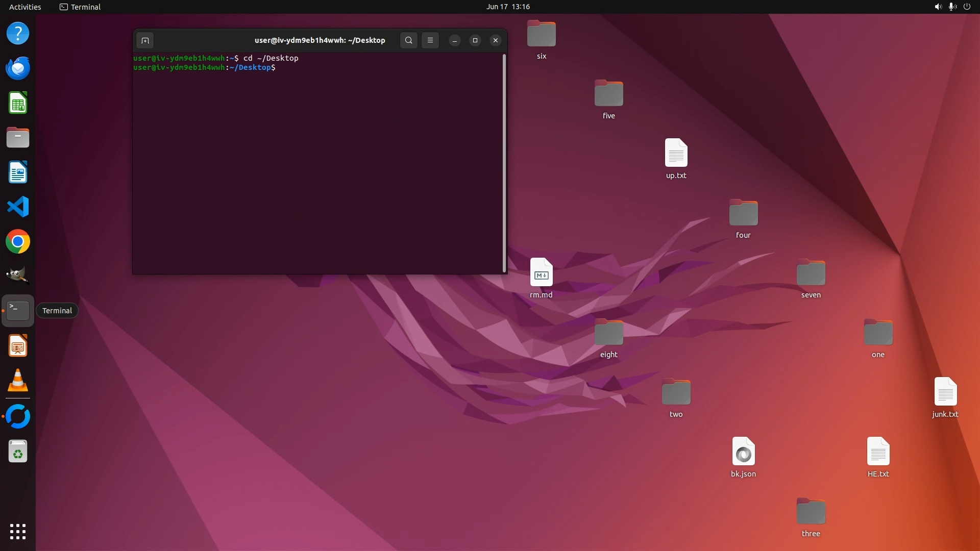Launch VLC media player from dock
Image resolution: width=980 pixels, height=551 pixels.
(x=18, y=381)
